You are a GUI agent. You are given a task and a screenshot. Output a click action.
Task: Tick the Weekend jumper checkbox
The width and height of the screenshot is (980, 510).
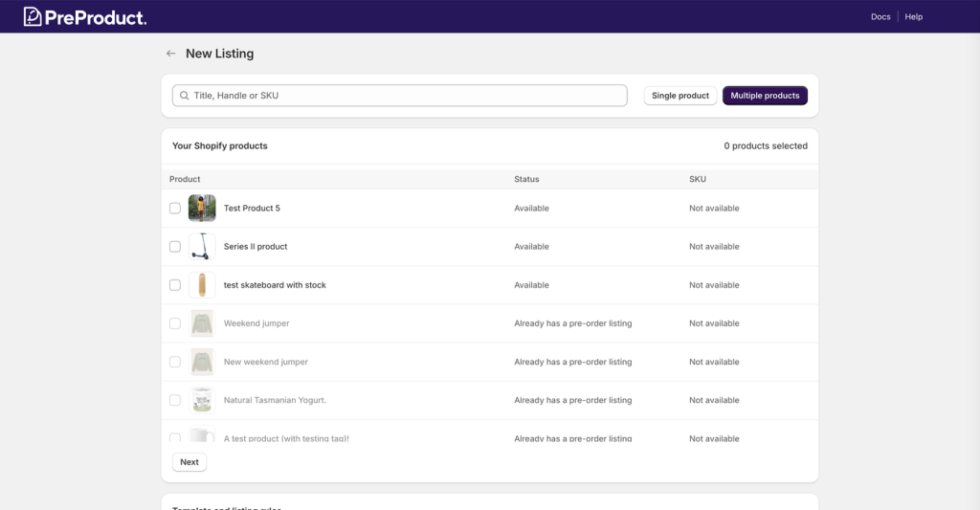(x=175, y=323)
